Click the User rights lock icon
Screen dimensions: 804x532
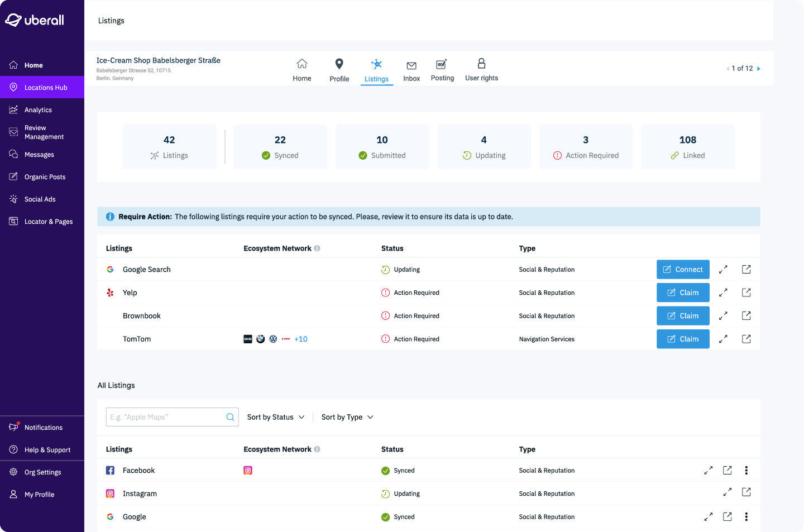coord(481,64)
